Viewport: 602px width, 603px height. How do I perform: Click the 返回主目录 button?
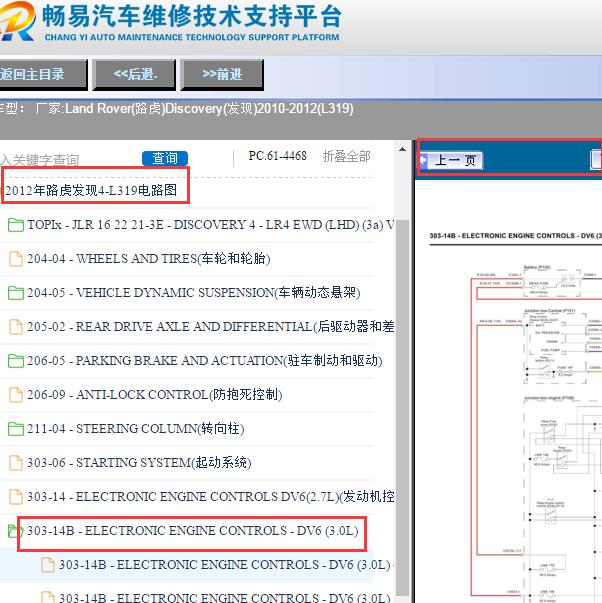coord(42,75)
